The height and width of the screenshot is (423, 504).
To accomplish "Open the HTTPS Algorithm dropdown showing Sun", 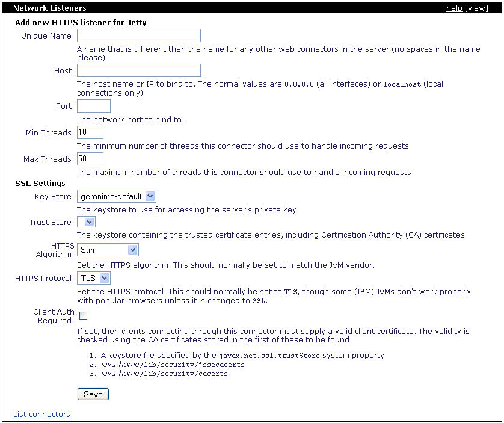I will coord(108,250).
